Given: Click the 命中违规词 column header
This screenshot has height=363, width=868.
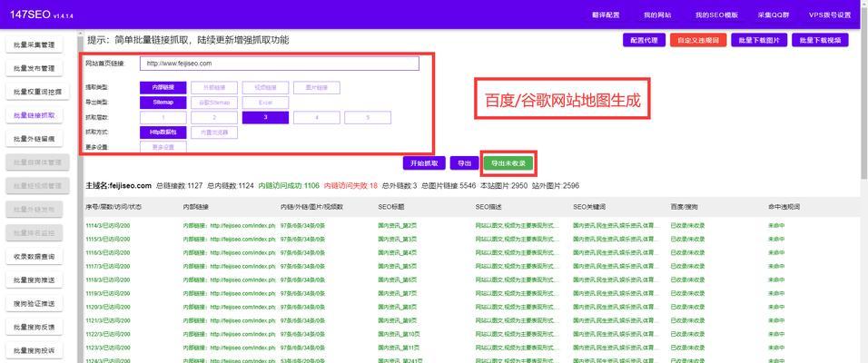Looking at the screenshot, I should coord(784,206).
